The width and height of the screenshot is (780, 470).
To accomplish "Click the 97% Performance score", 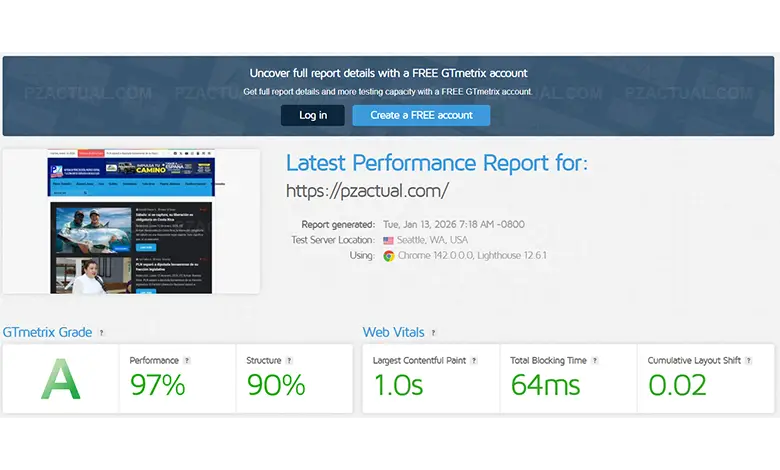I will coord(158,385).
